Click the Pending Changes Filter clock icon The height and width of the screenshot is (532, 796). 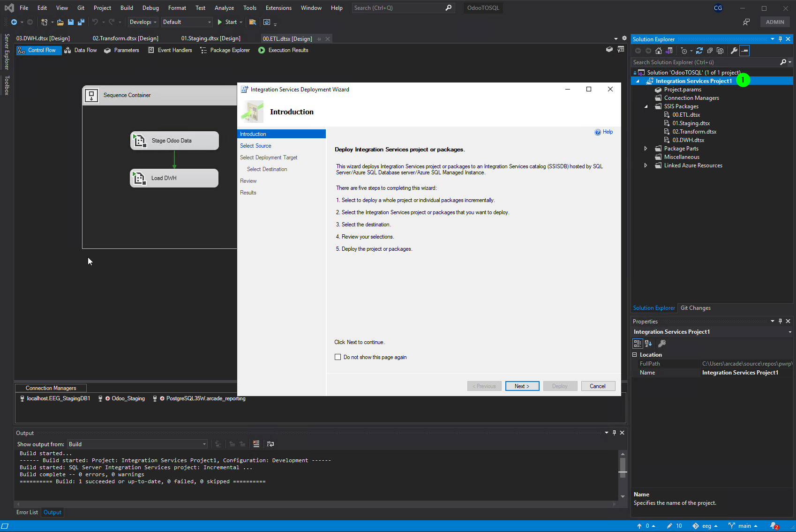(x=684, y=51)
